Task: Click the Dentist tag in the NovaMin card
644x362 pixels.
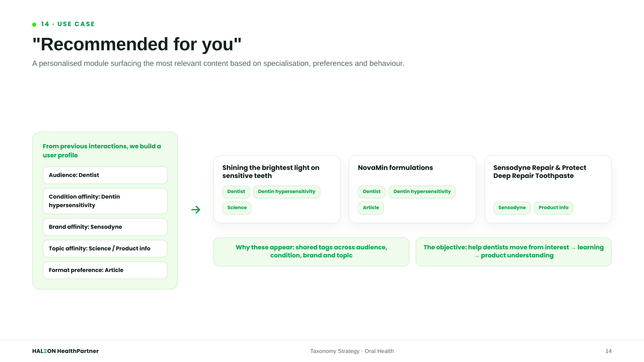Action: coord(372,192)
